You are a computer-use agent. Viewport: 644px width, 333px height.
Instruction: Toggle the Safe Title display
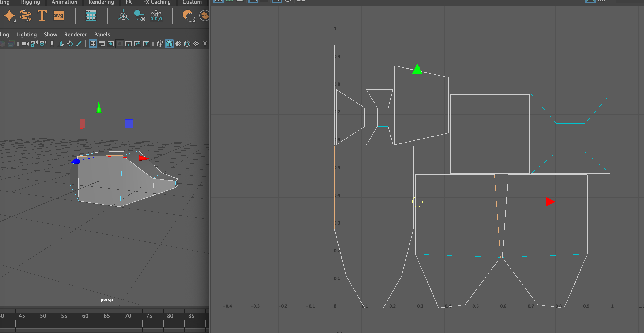point(147,44)
